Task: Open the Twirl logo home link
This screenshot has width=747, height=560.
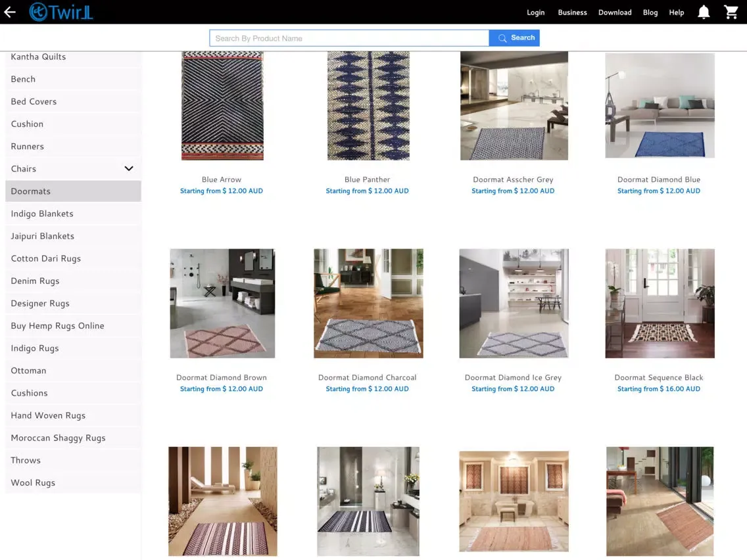Action: pyautogui.click(x=61, y=12)
